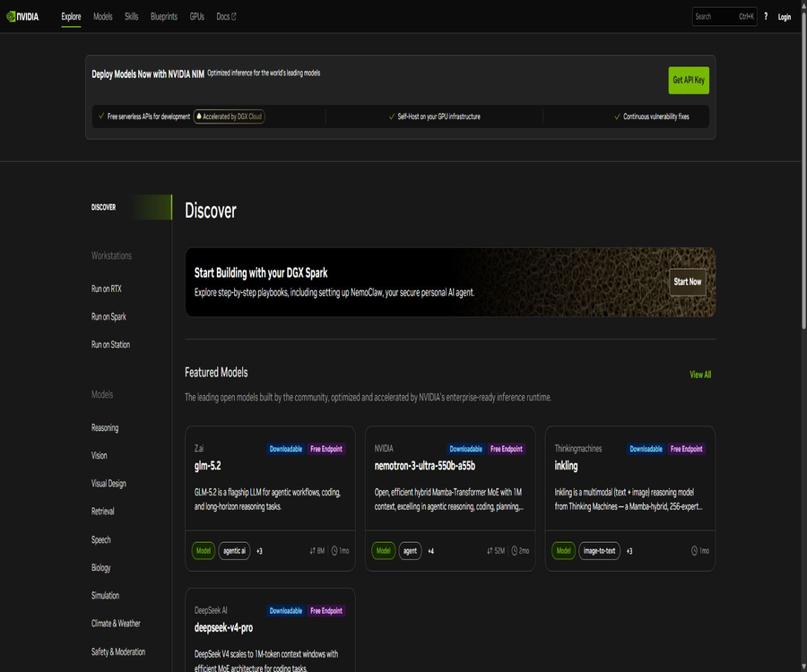
Task: Switch to the Explore tab
Action: click(71, 16)
